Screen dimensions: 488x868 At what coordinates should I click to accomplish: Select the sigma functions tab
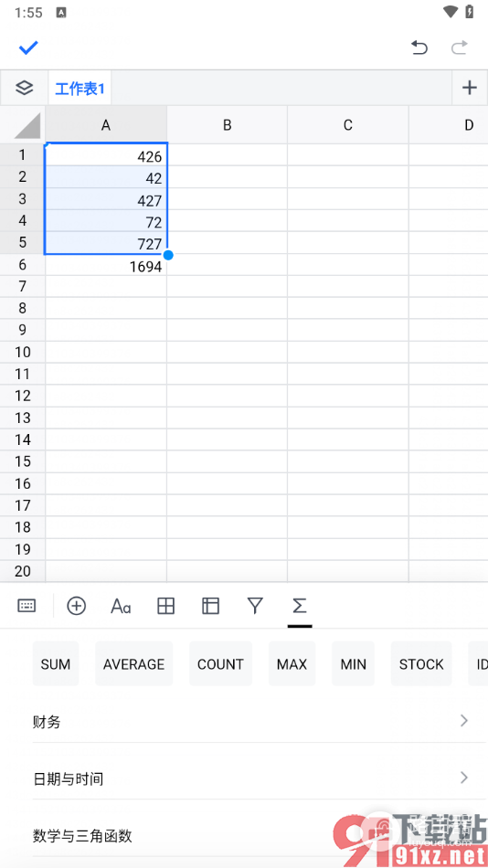(x=299, y=606)
